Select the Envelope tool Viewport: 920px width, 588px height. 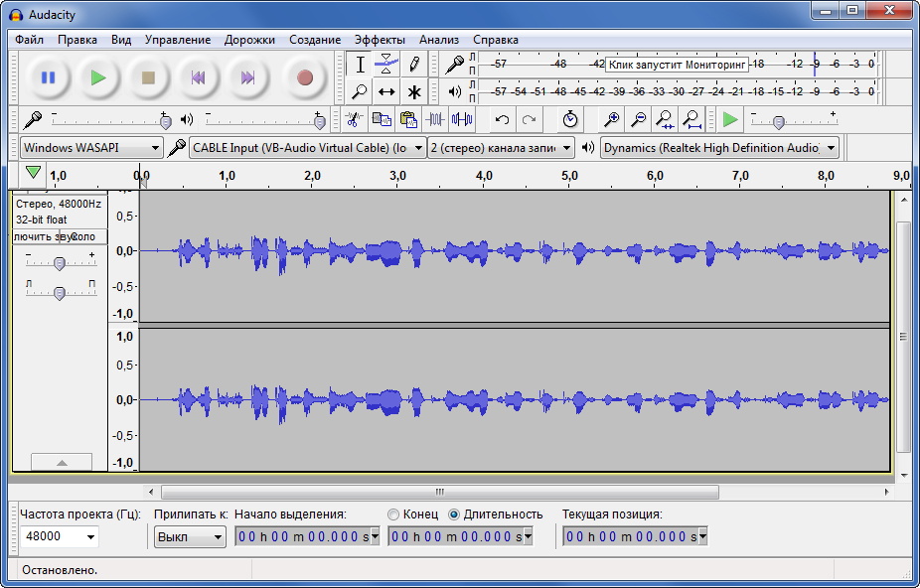(387, 65)
